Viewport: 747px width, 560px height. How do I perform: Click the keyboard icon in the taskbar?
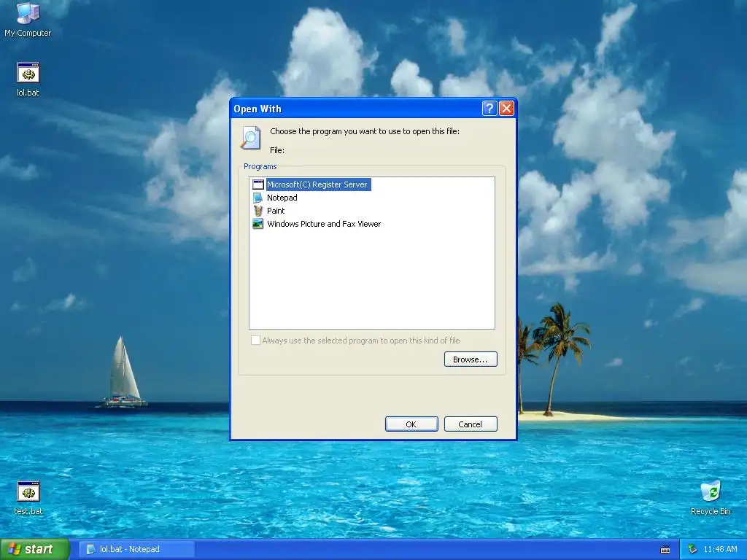[x=665, y=550]
